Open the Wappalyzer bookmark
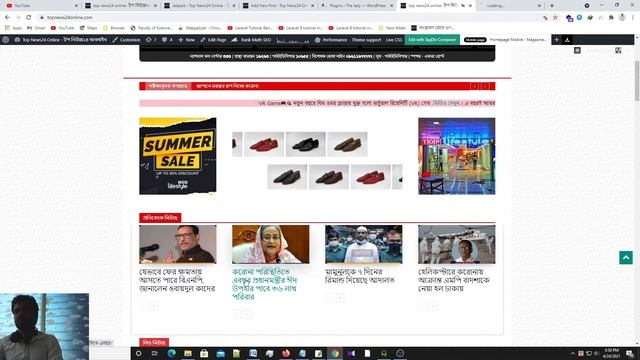 [200, 28]
